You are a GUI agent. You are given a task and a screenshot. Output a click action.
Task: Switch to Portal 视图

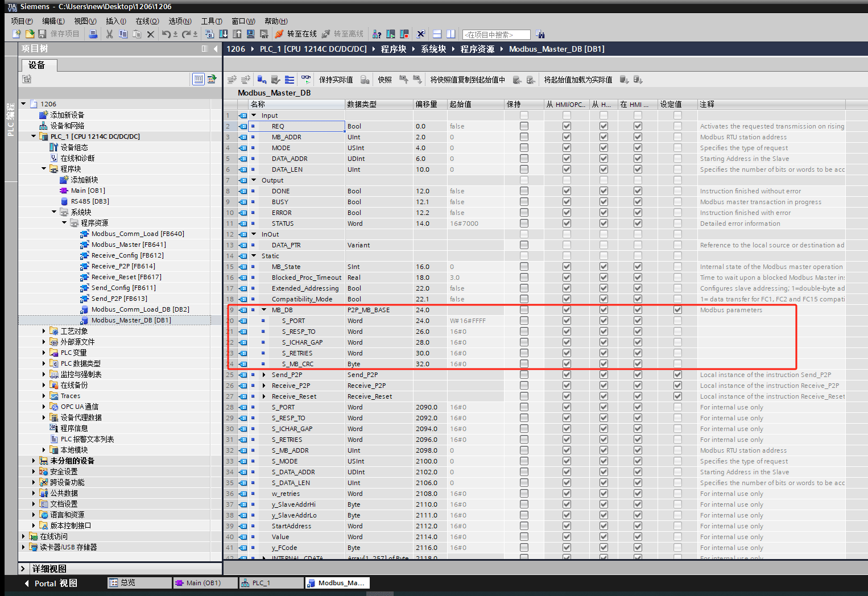point(51,583)
